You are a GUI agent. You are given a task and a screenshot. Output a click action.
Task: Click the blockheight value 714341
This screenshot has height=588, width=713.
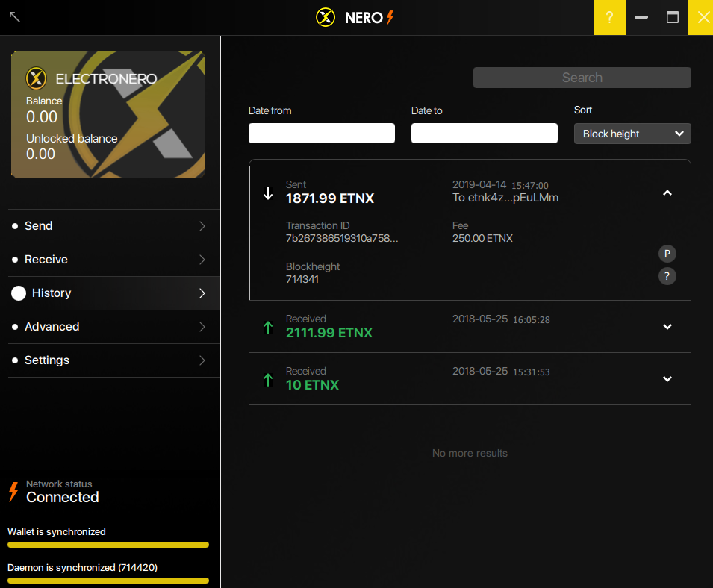[x=302, y=279]
